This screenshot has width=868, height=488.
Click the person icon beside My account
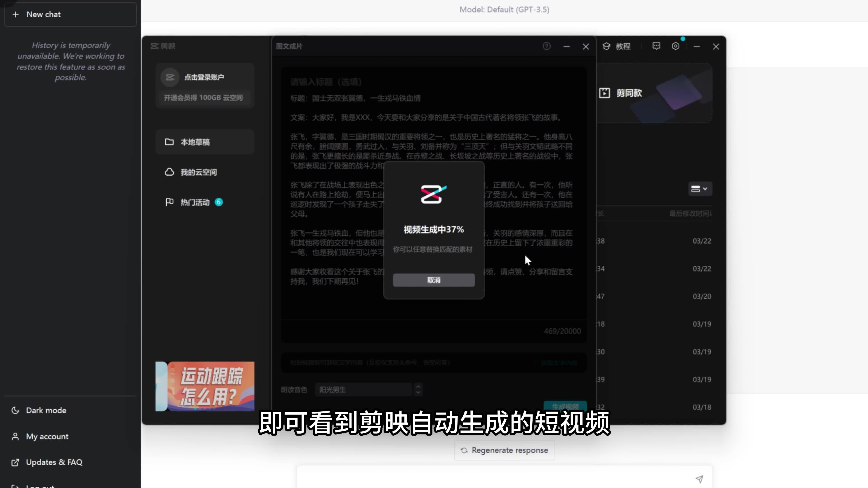point(15,436)
